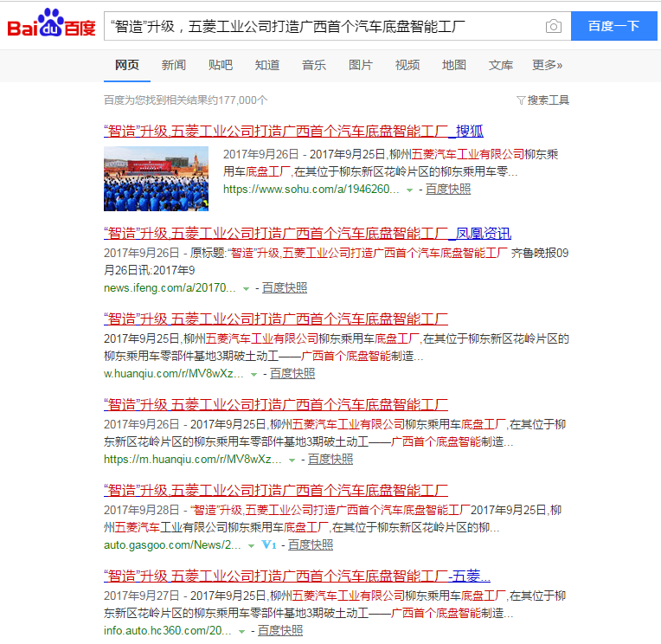Viewport: 661px width, 644px height.
Task: Click the news.ifeng.com/a/20170... URL
Action: pos(170,288)
